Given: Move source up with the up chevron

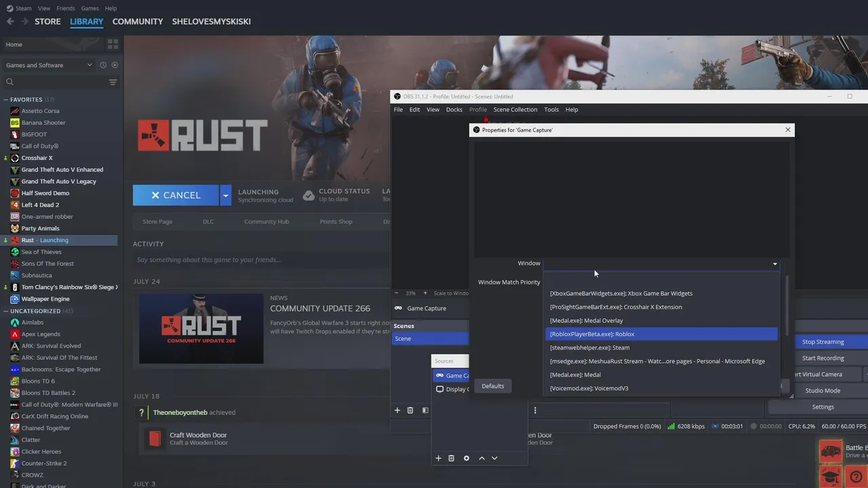Looking at the screenshot, I should coord(481,458).
